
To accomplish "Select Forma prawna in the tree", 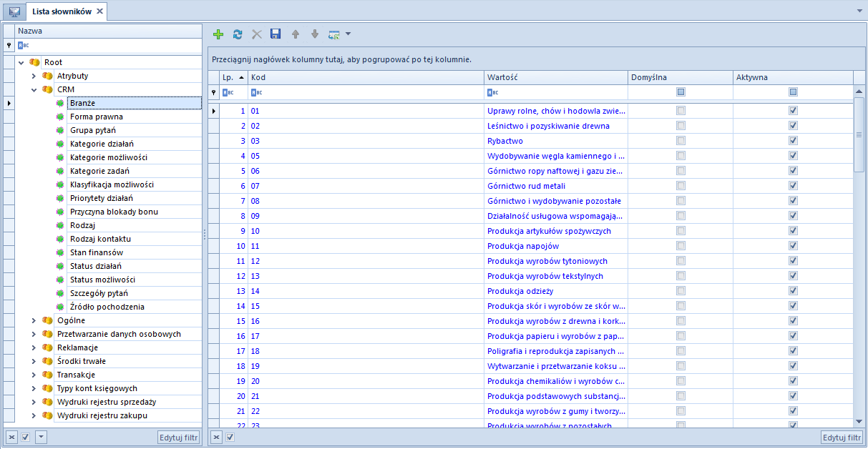I will coord(96,117).
